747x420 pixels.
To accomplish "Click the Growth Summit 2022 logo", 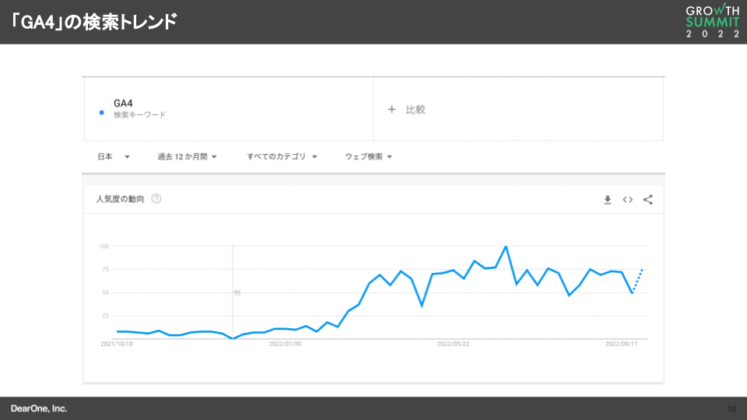I will pyautogui.click(x=713, y=21).
